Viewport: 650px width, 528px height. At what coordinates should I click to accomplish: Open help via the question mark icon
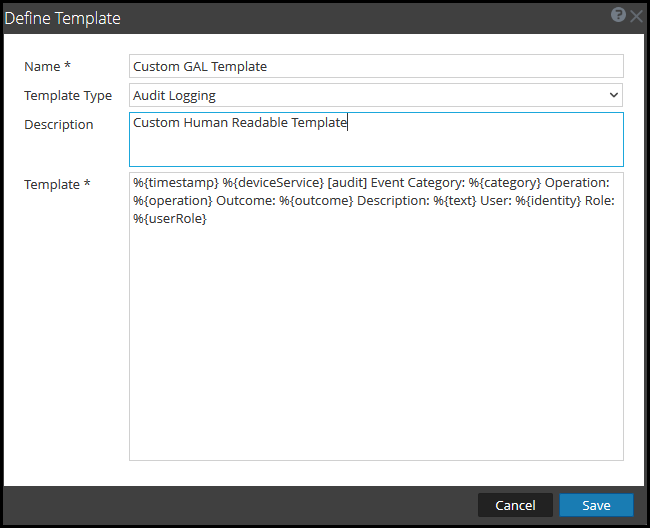point(619,15)
